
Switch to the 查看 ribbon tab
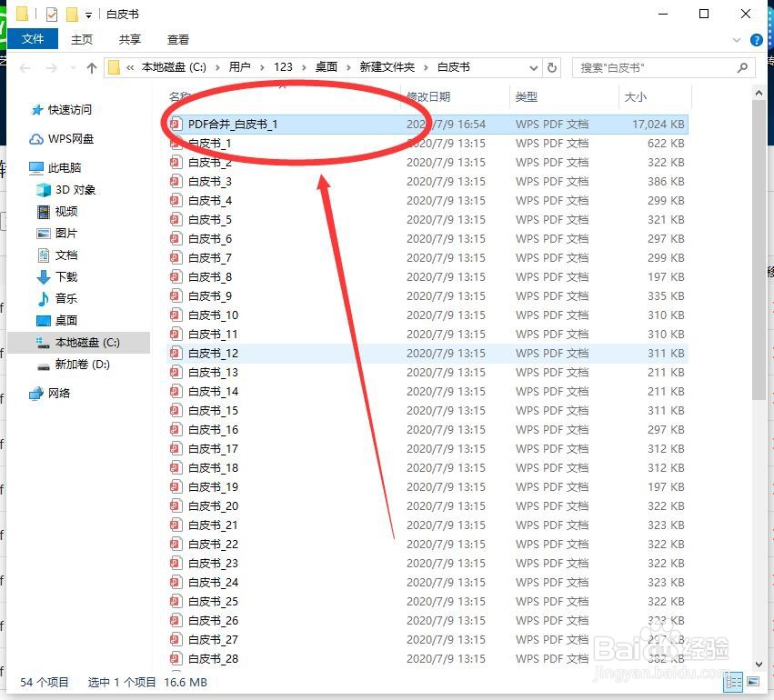point(177,39)
